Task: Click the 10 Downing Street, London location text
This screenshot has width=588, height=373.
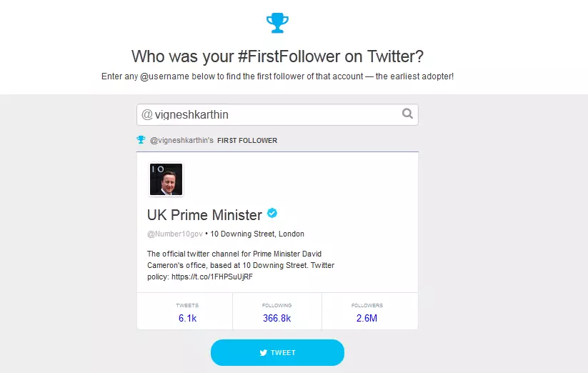Action: pos(257,234)
